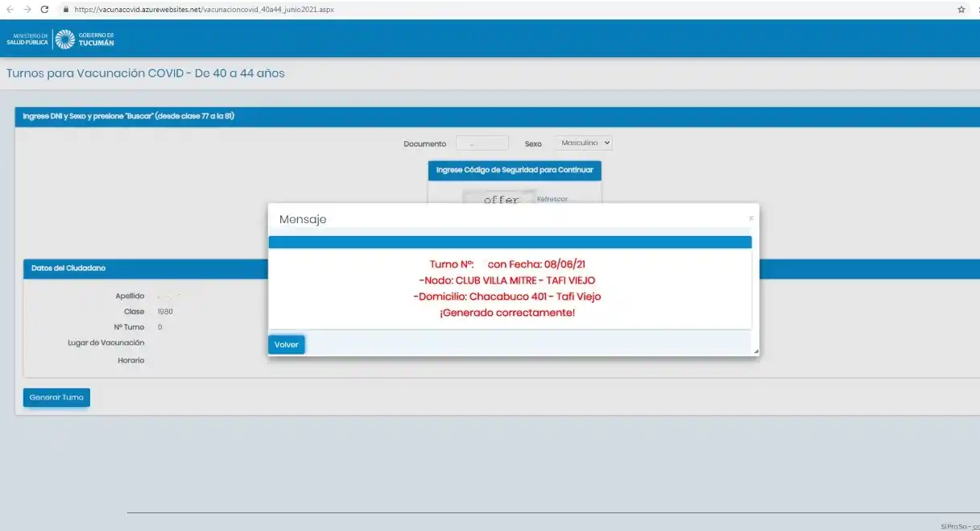
Task: Click the padlock site security icon
Action: [x=67, y=10]
